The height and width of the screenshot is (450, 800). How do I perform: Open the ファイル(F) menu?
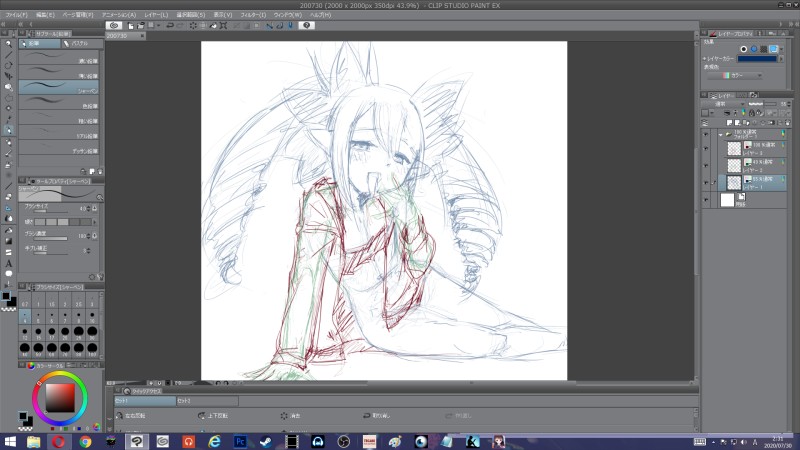(16, 15)
